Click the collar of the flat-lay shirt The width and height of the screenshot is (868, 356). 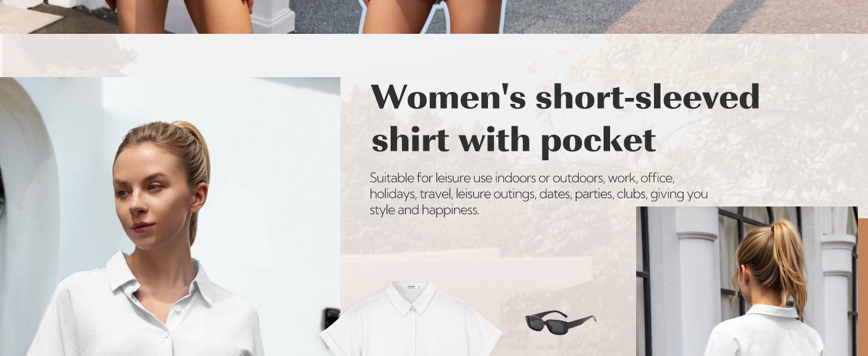[x=412, y=298]
